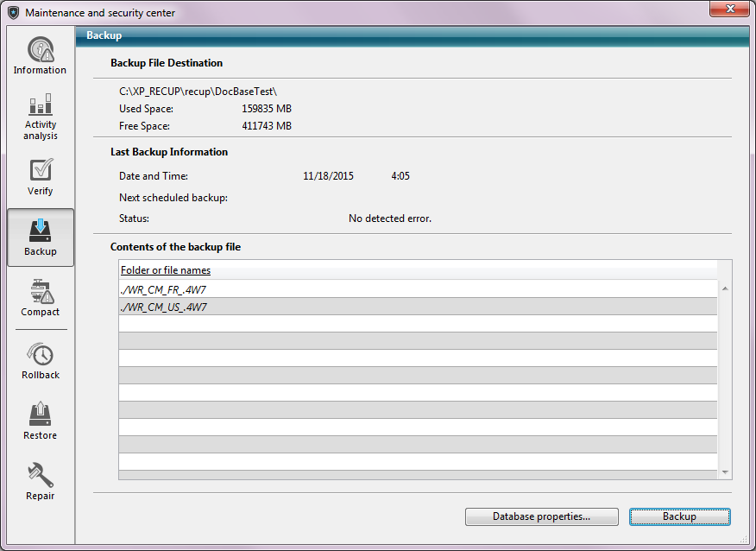756x551 pixels.
Task: Open the Compact tool icon
Action: pos(40,291)
